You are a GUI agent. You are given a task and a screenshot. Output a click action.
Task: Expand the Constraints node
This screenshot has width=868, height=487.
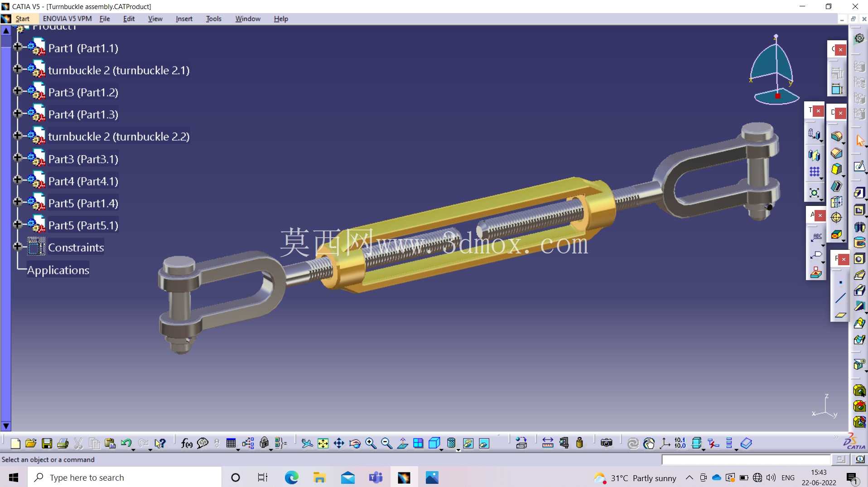tap(17, 246)
